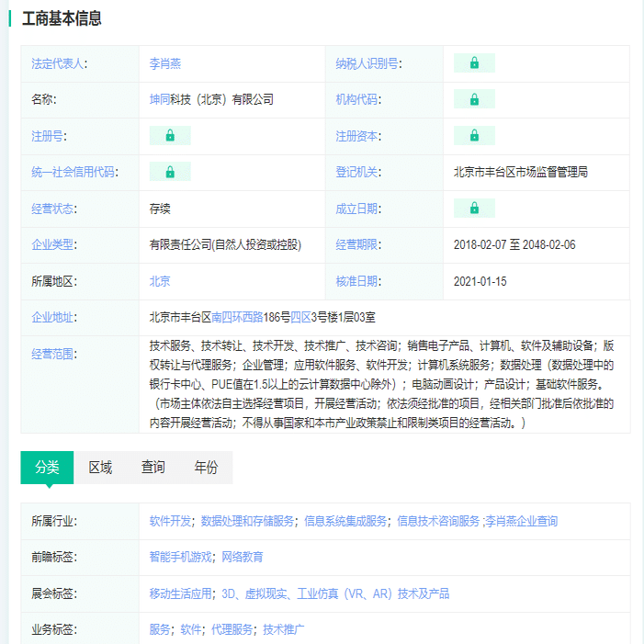The width and height of the screenshot is (644, 644).
Task: Open 软件开发 industry link
Action: pyautogui.click(x=170, y=521)
